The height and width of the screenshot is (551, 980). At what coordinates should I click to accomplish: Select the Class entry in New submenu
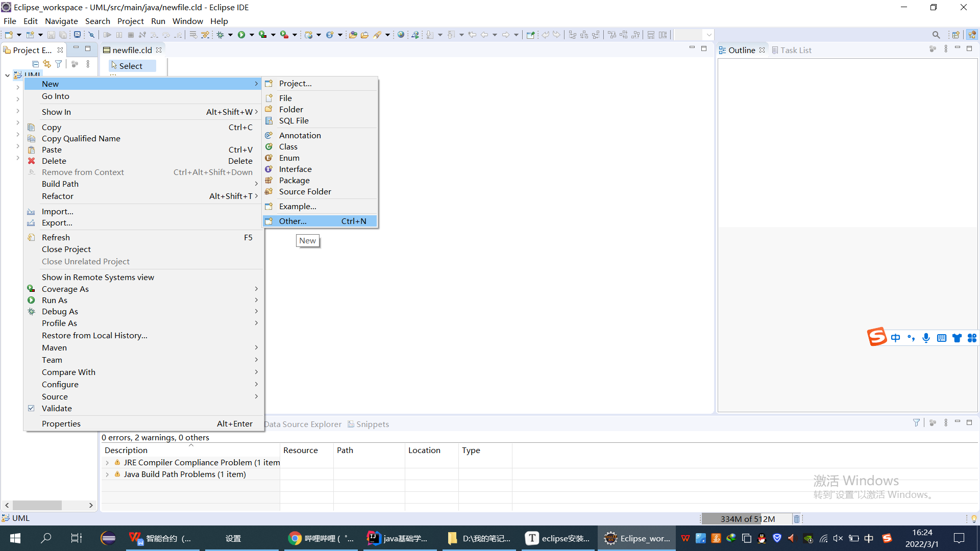(x=288, y=146)
